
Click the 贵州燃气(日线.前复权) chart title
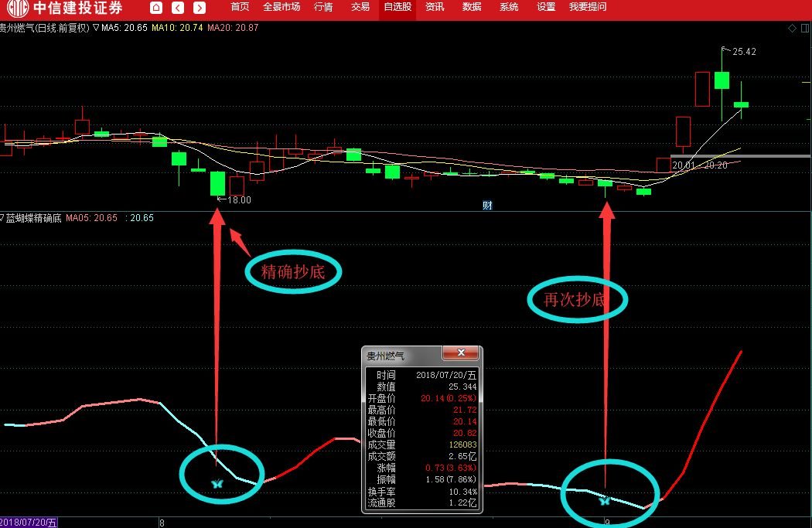point(45,27)
